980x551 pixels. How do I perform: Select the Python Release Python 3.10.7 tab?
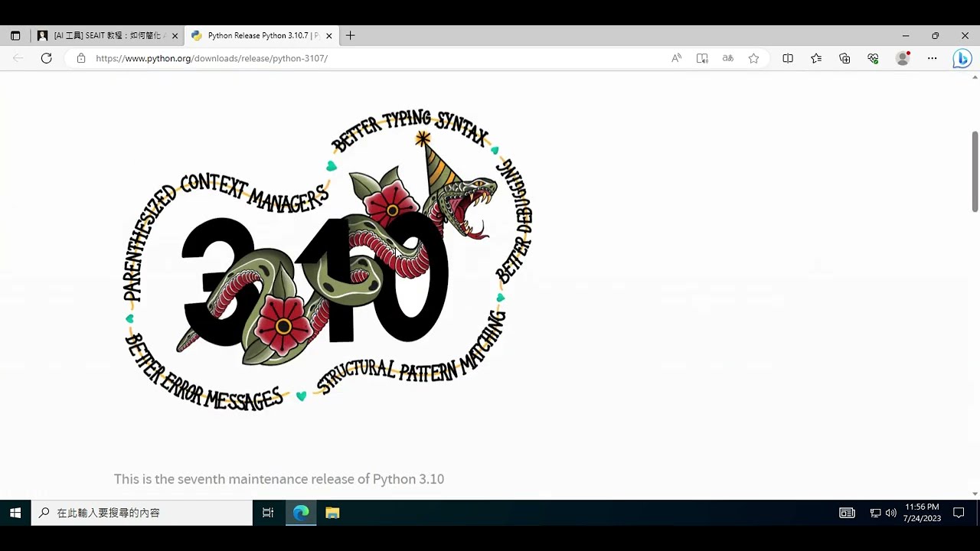tap(261, 35)
